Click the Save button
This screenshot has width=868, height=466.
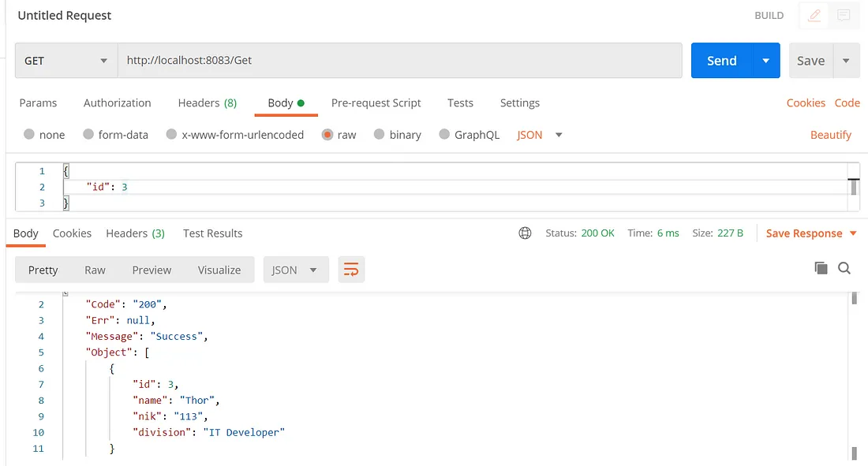click(811, 61)
